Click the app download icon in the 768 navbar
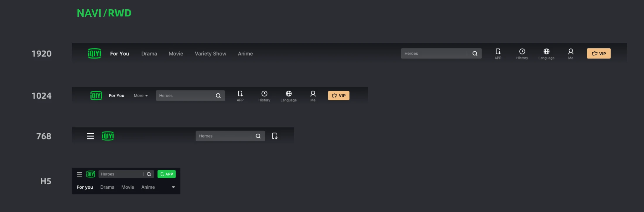 [275, 136]
